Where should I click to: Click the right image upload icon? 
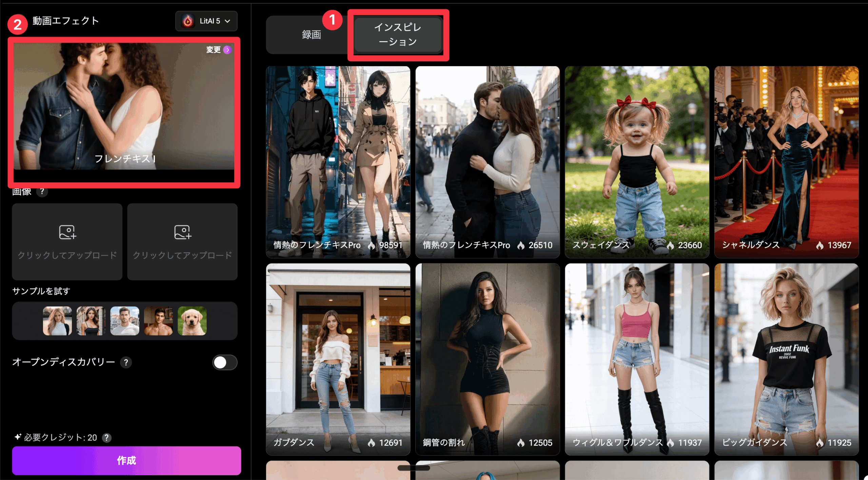[182, 232]
